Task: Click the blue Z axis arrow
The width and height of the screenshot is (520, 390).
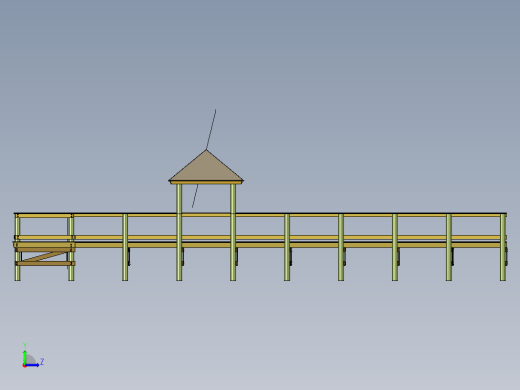Action: pyautogui.click(x=32, y=365)
